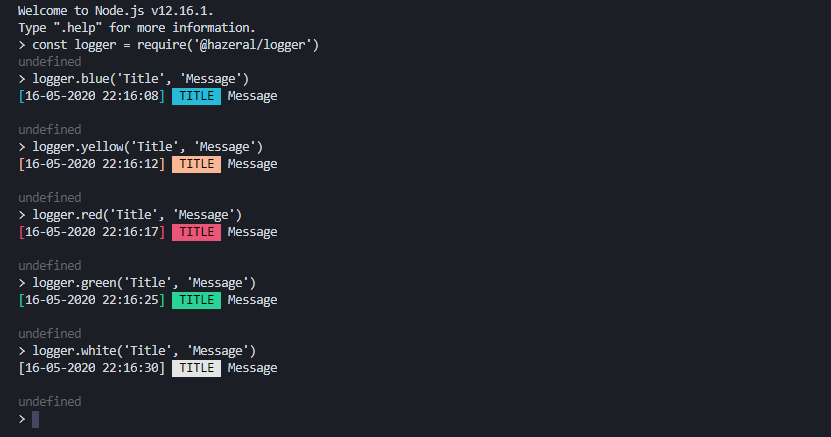Click the orange TITLE badge
831x437 pixels.
(x=196, y=164)
